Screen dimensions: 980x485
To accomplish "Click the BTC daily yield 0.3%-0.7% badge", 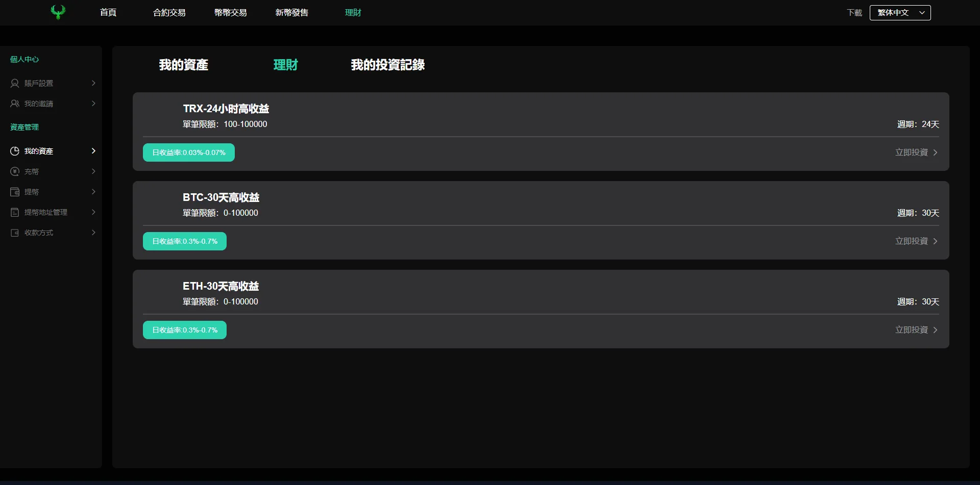I will (x=185, y=241).
